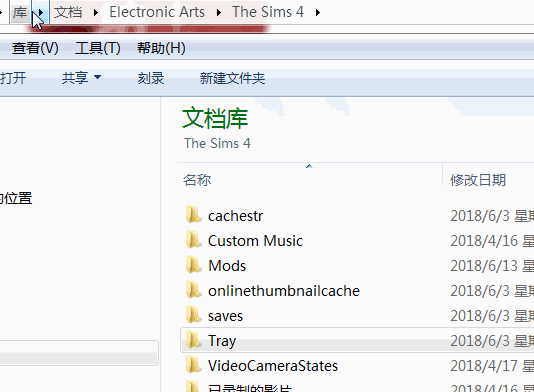Click the onlinethumbnailcache folder name
The image size is (534, 392).
coord(284,291)
